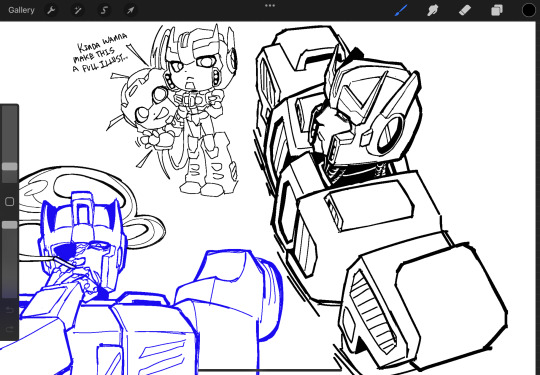Select the Paint brush tool
The width and height of the screenshot is (540, 375).
[401, 10]
